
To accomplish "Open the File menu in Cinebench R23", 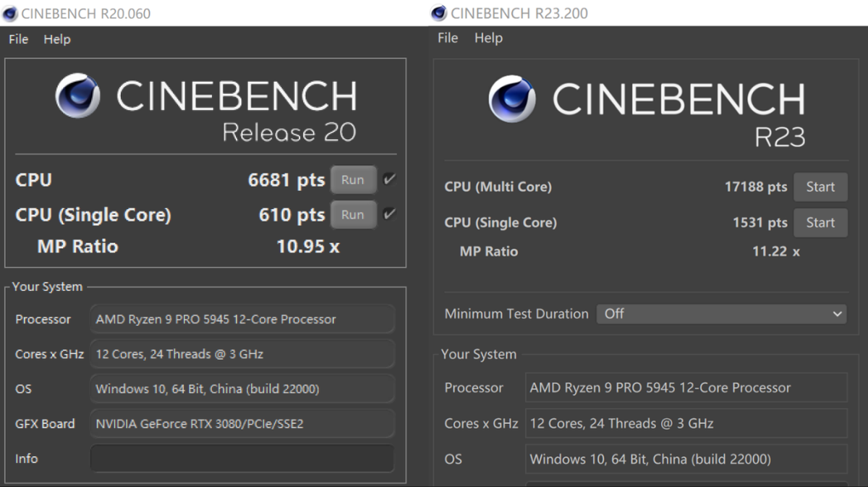I will 448,38.
